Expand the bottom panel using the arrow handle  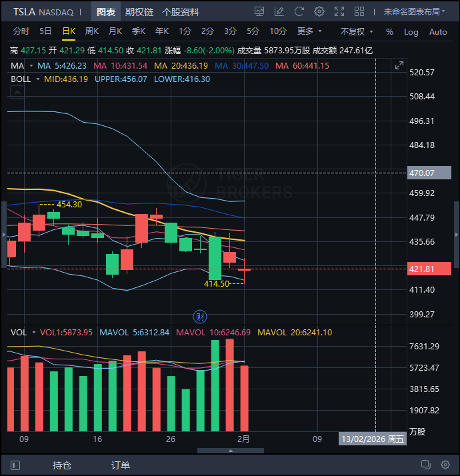coord(231,451)
